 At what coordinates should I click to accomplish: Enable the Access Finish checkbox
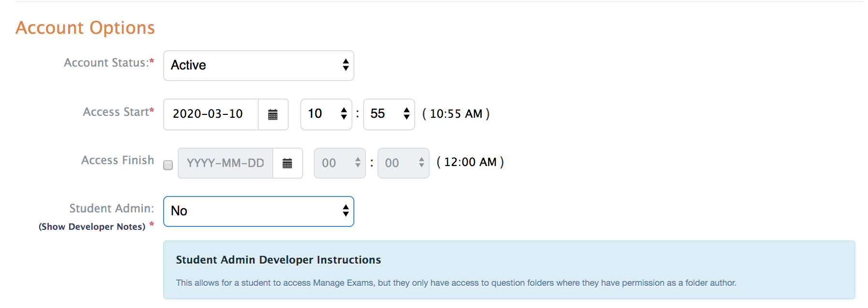(x=168, y=165)
